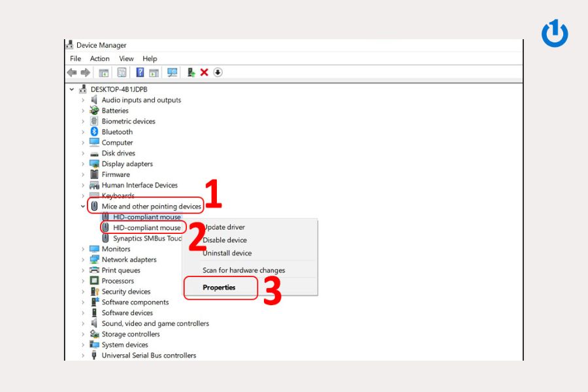Expand the Network adapters category
The height and width of the screenshot is (392, 588).
tap(83, 260)
